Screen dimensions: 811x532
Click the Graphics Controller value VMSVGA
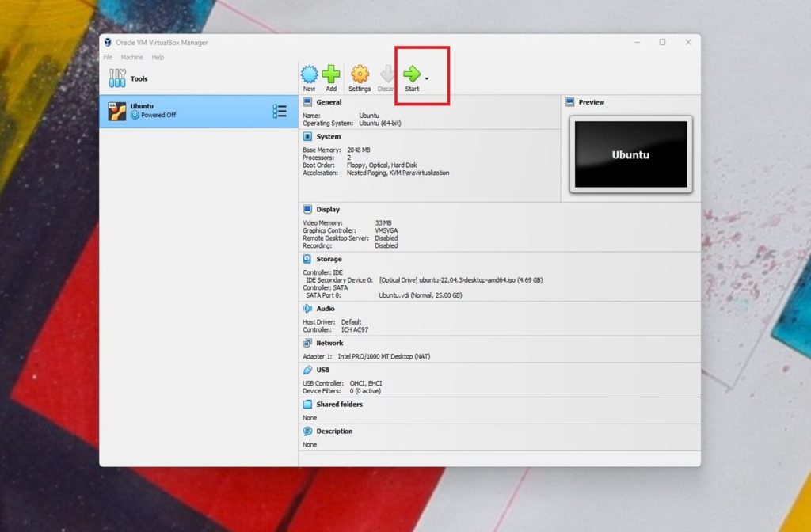coord(386,230)
